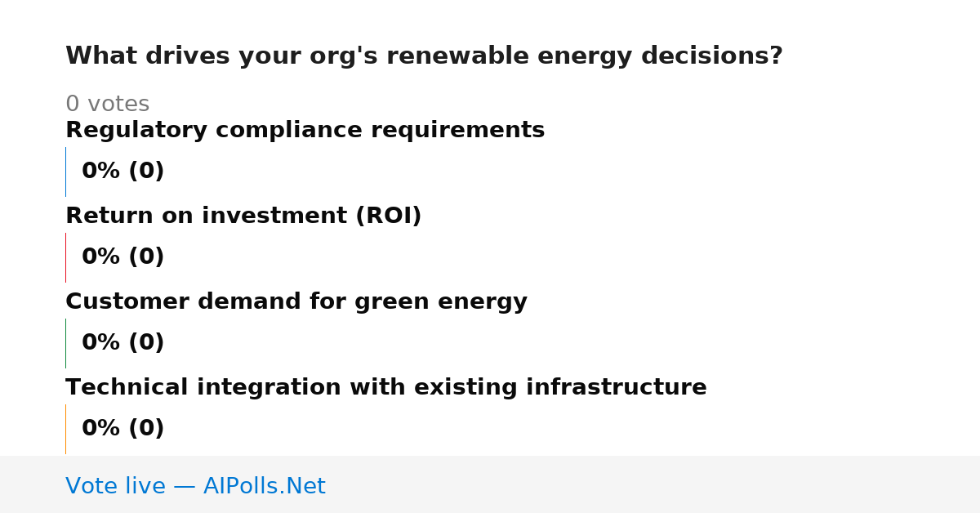Click the poll question title text
The image size is (980, 513).
point(424,56)
